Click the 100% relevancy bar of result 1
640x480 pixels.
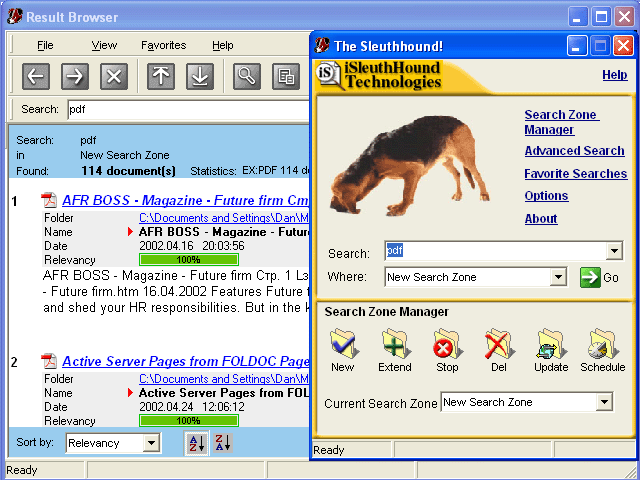[x=189, y=260]
